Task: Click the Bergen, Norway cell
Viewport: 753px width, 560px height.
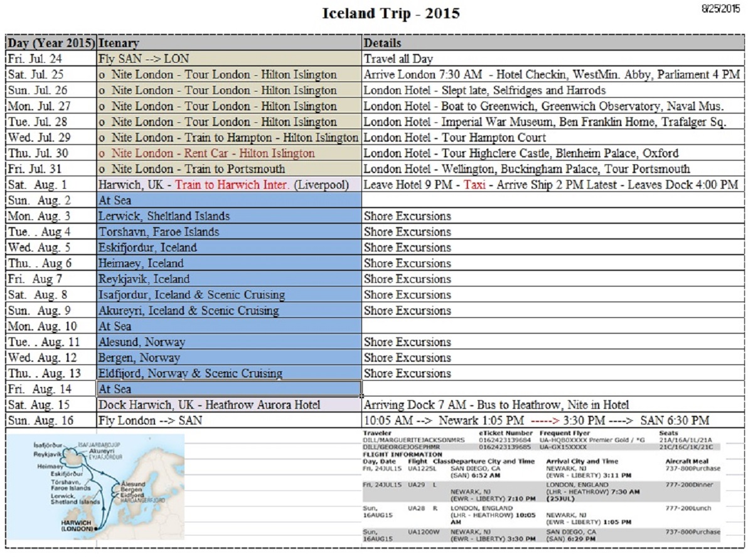Action: [x=229, y=358]
